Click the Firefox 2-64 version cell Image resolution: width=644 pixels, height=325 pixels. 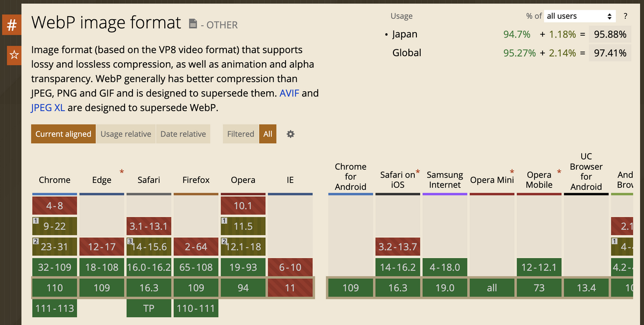tap(196, 247)
